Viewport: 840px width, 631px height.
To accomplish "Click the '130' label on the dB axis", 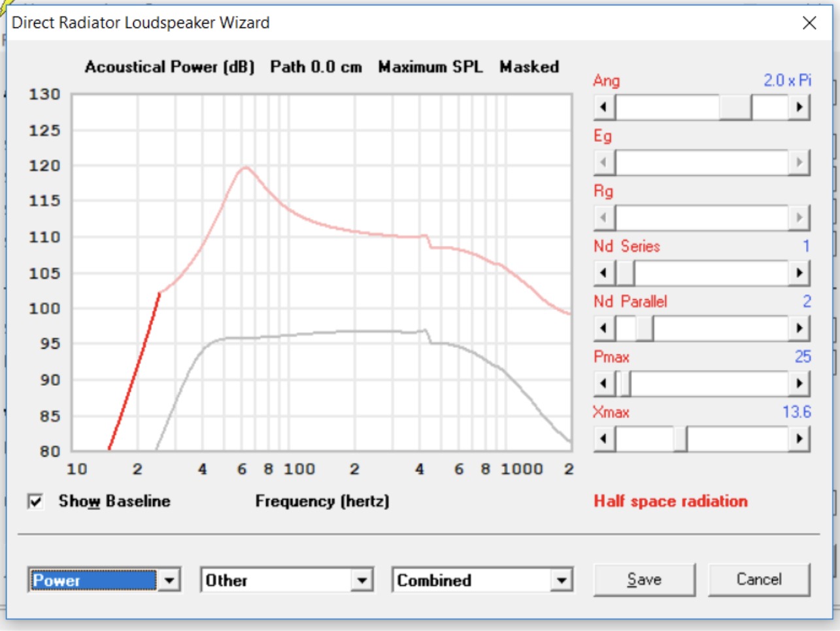I will click(x=44, y=94).
